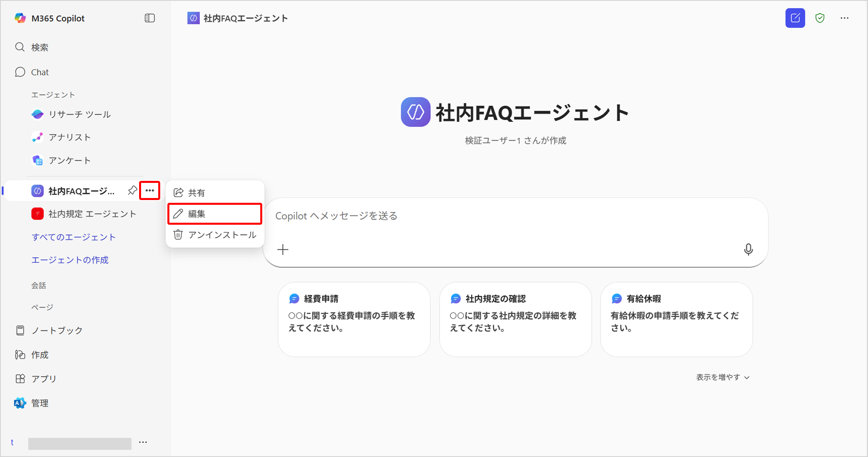Open the アンケート agent
Image resolution: width=868 pixels, height=457 pixels.
pos(70,161)
